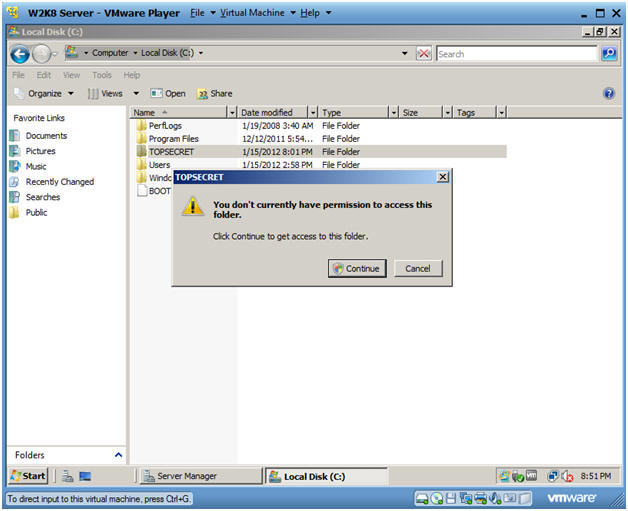Click the magnifier search icon
The image size is (628, 511).
[609, 53]
